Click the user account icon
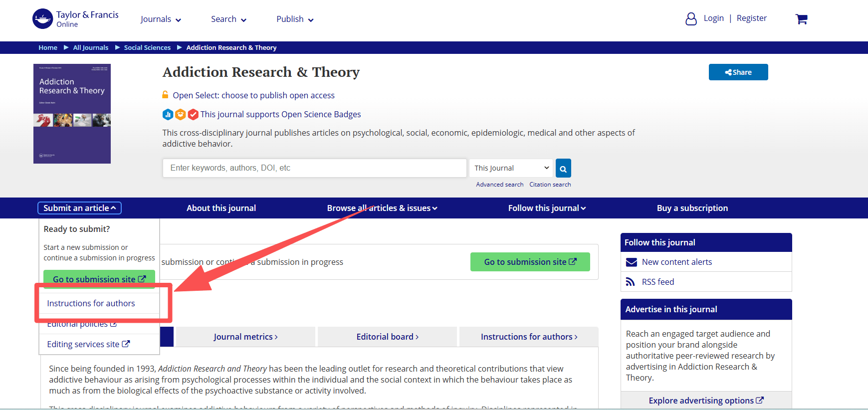This screenshot has width=868, height=410. tap(691, 19)
